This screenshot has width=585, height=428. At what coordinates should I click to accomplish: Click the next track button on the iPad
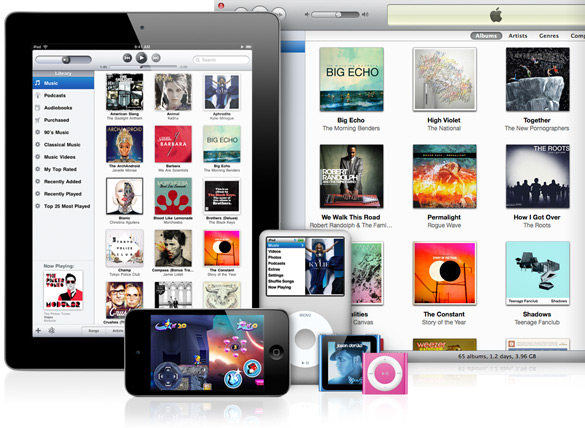point(156,58)
